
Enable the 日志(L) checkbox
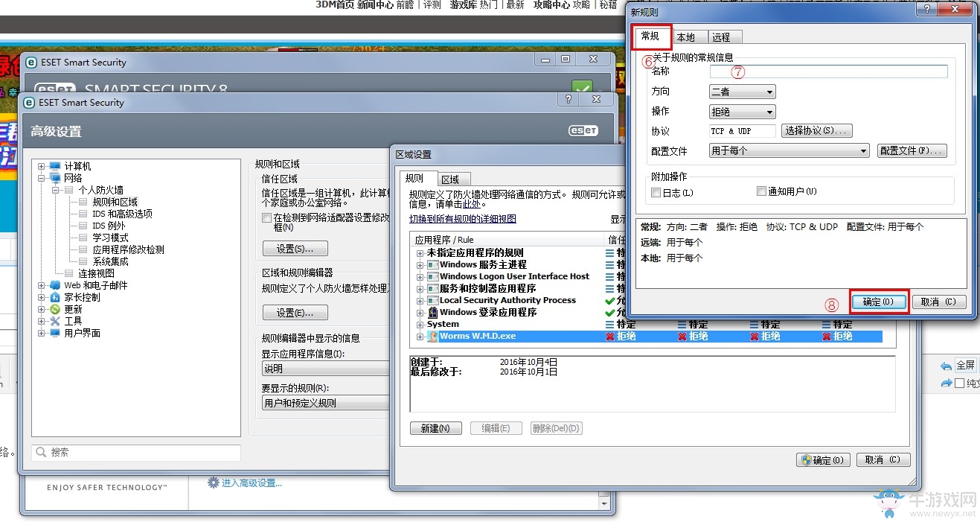[656, 192]
